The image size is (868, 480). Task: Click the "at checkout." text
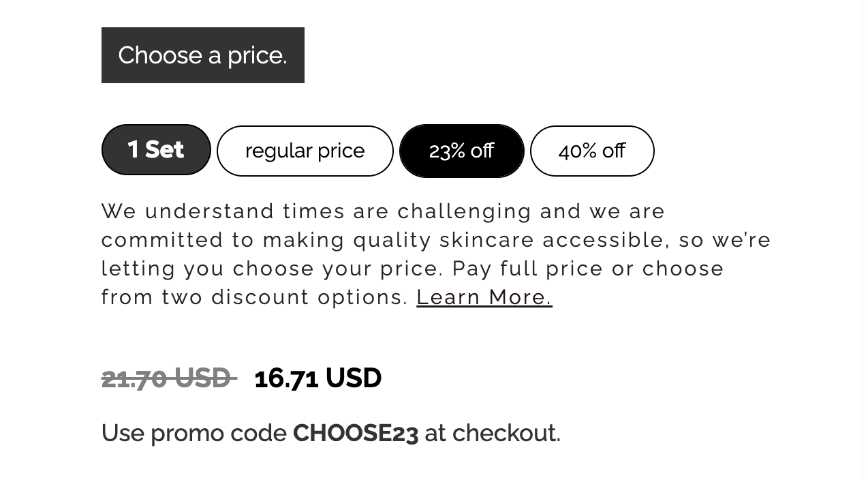coord(492,434)
